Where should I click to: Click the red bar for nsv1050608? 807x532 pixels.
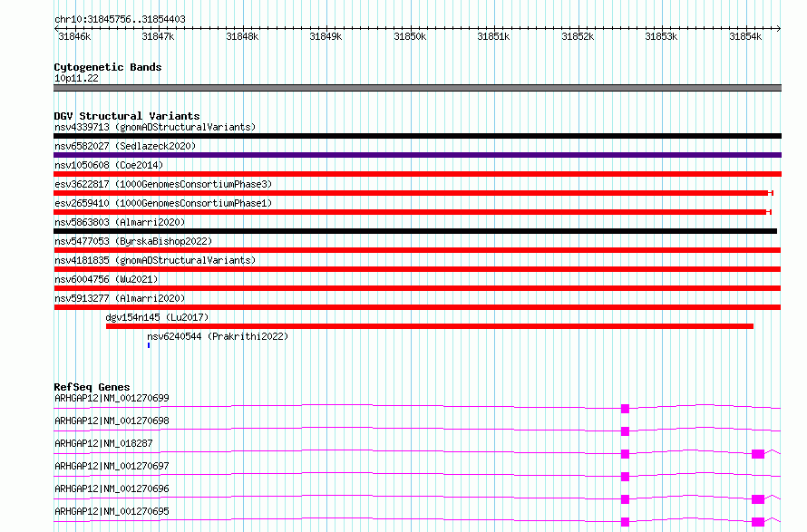pyautogui.click(x=417, y=174)
